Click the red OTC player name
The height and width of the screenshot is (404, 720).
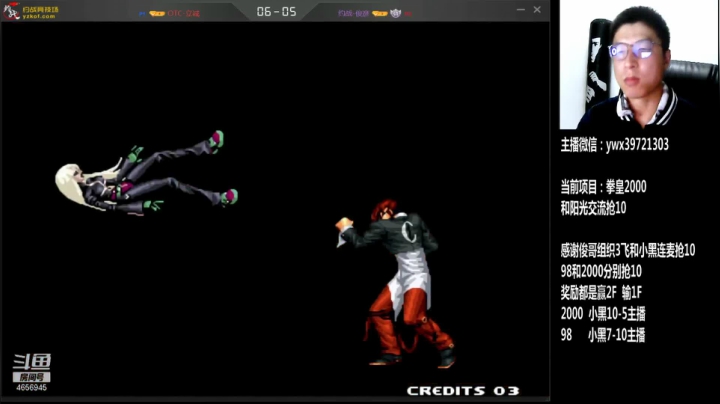click(x=183, y=13)
